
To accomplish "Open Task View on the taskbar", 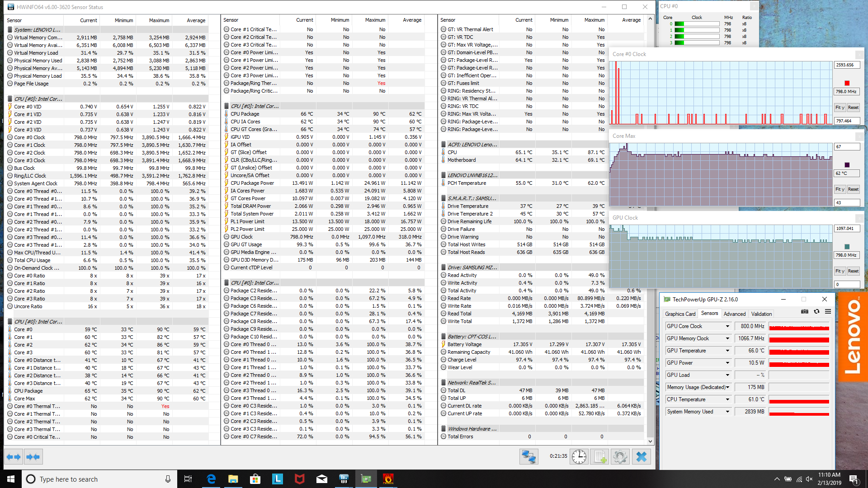I will (x=188, y=479).
